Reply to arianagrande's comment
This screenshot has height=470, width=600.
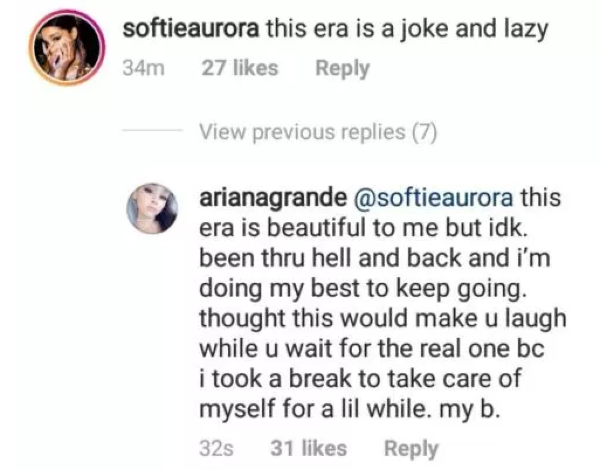[x=411, y=449]
